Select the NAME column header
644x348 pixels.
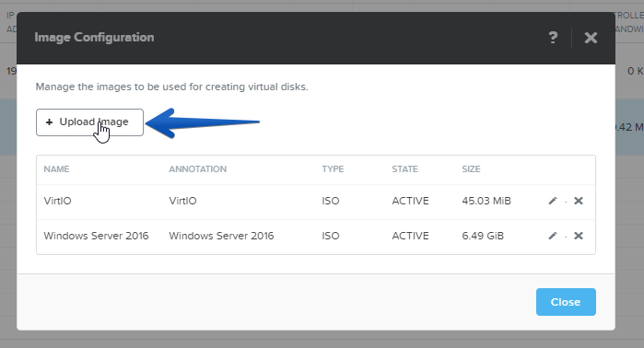[57, 169]
